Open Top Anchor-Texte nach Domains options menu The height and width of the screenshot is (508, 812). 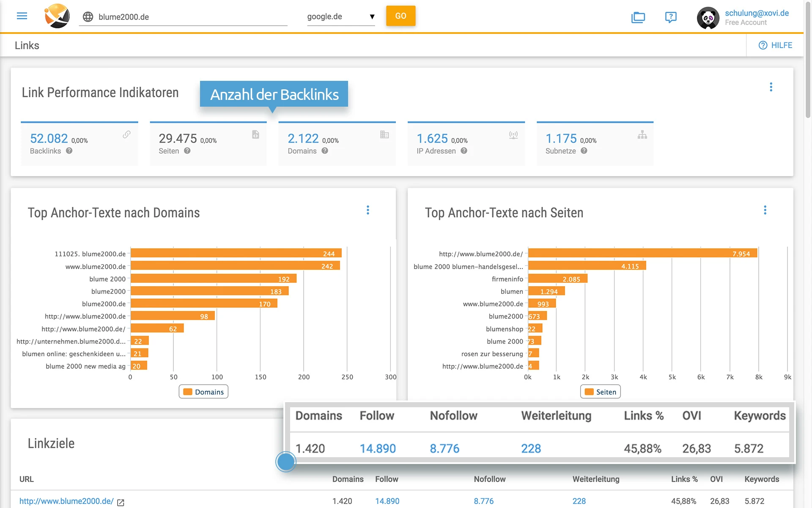pyautogui.click(x=368, y=210)
